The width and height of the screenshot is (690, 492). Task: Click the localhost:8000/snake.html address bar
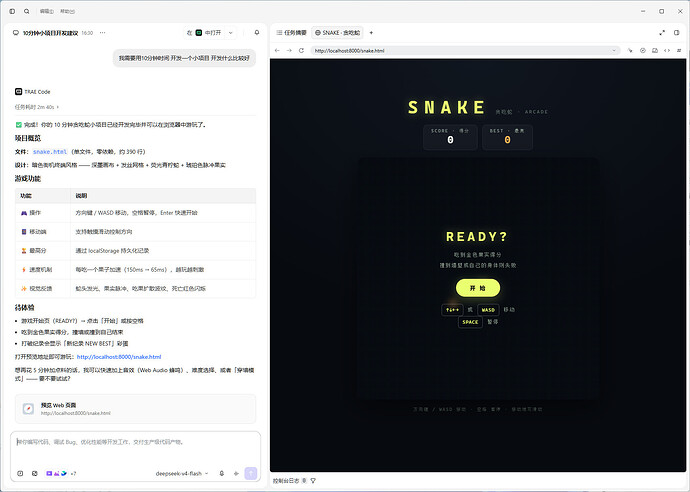466,51
